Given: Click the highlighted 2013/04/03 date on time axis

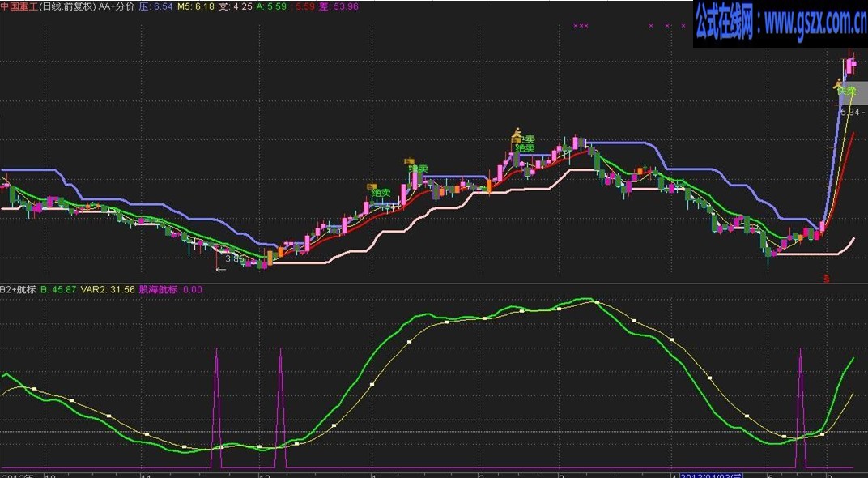Looking at the screenshot, I should pos(710,476).
